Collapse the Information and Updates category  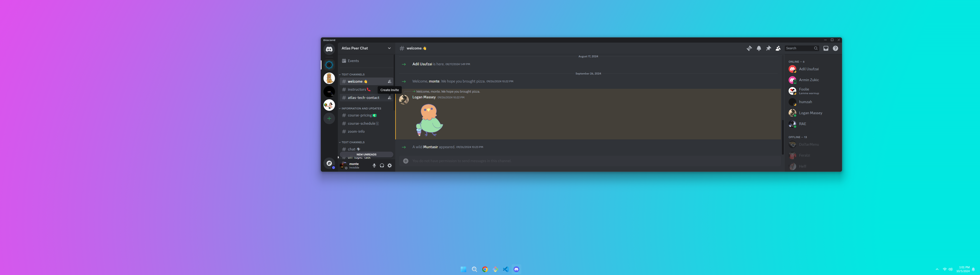click(361, 109)
